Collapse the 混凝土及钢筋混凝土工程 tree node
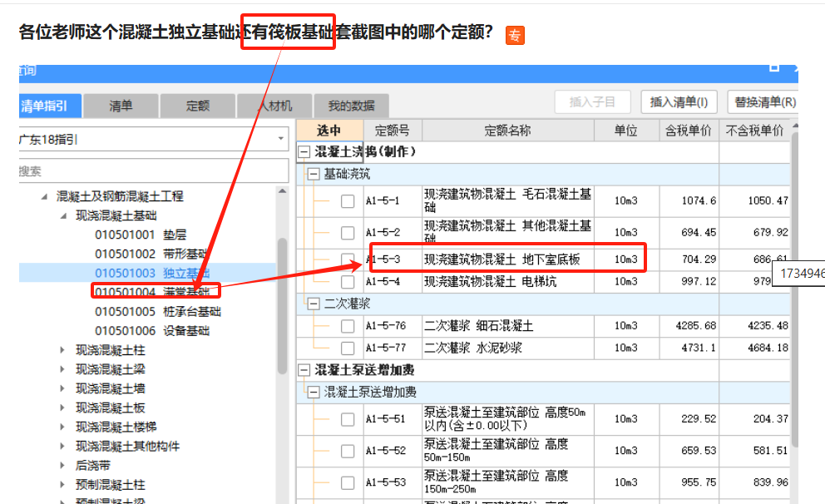This screenshot has width=825, height=504. click(x=45, y=197)
